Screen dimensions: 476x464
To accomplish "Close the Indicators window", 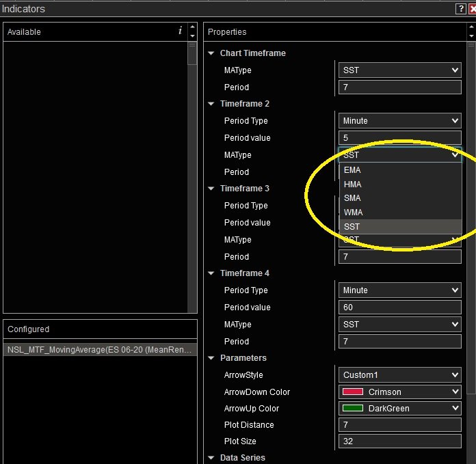I will click(x=471, y=8).
